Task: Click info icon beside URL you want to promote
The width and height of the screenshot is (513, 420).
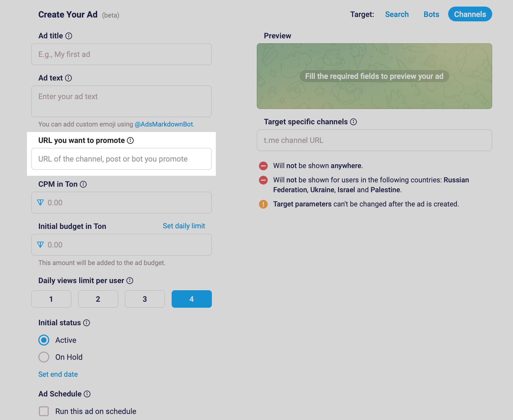Action: point(131,140)
